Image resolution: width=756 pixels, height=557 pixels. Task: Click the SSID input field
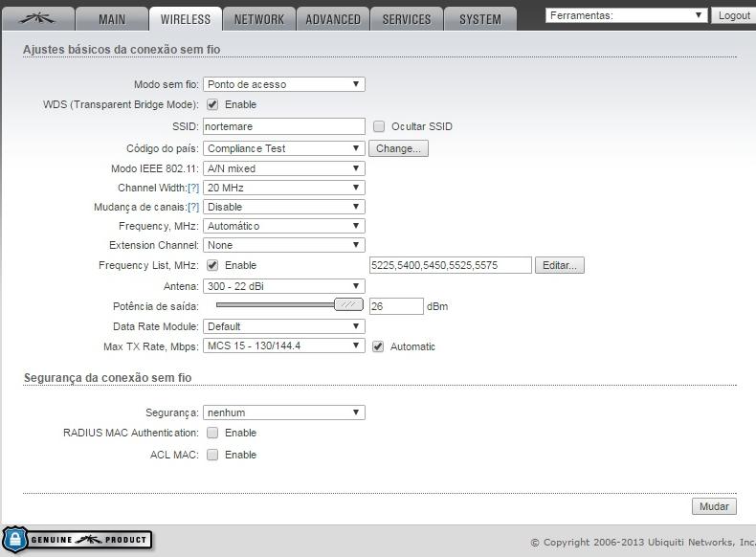[284, 126]
